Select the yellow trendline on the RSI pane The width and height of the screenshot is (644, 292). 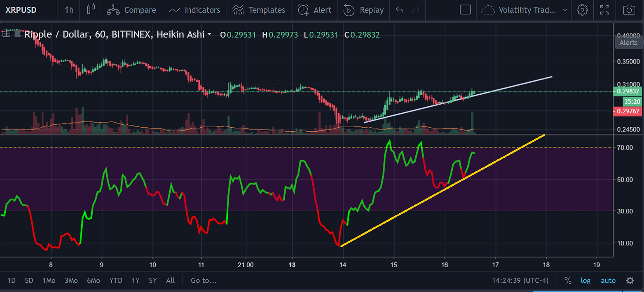coord(443,191)
